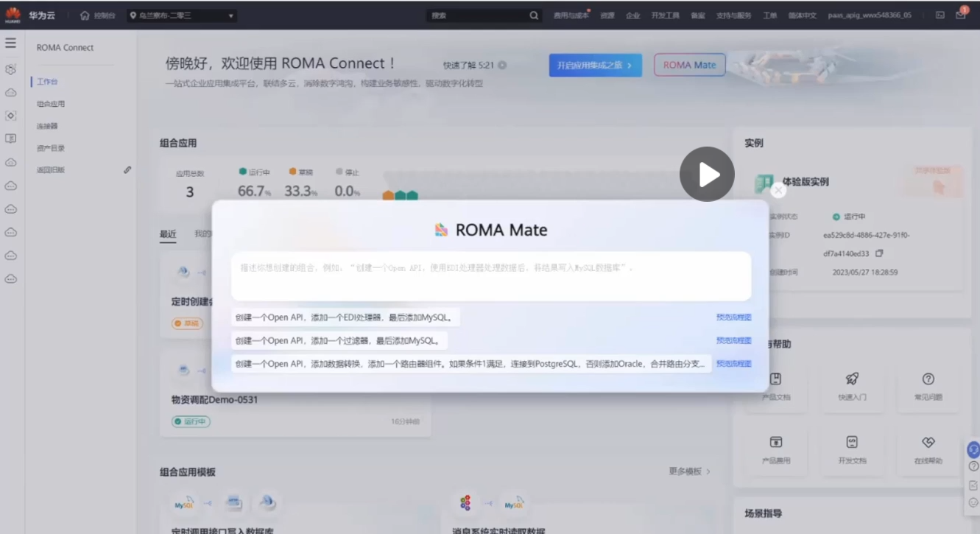Click the floating feedback notepad icon
Viewport: 980px width, 534px height.
coord(973,485)
